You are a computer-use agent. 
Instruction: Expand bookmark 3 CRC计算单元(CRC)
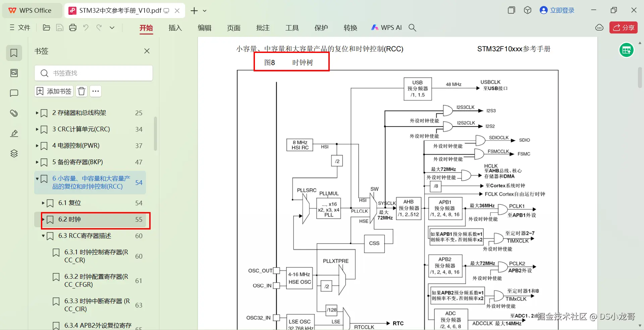[x=37, y=129]
